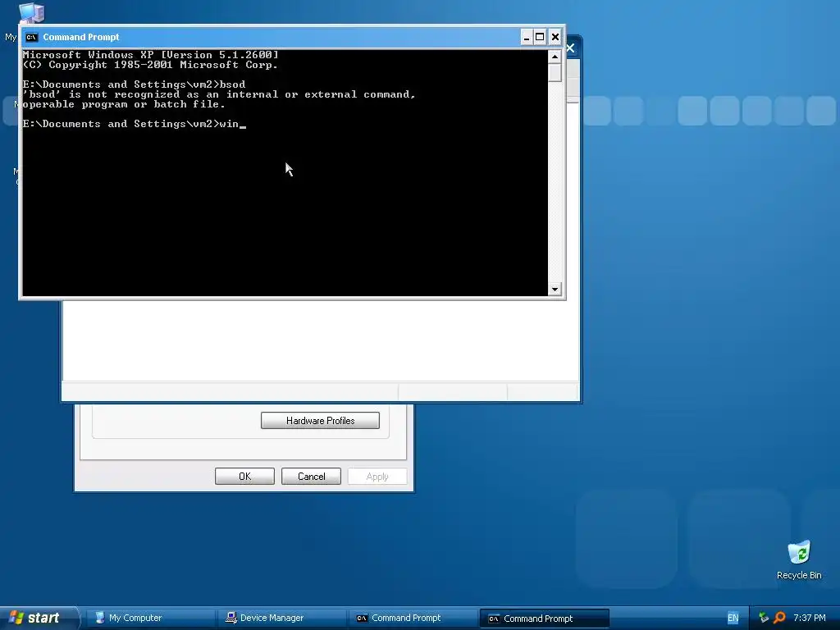
Task: Click the operable program or batch file line
Action: tap(124, 104)
